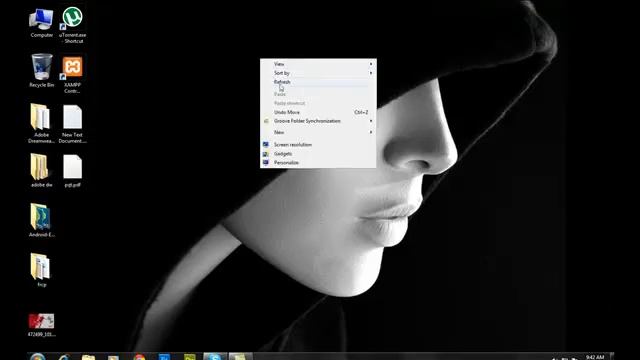Choose Undo Move in the context menu
This screenshot has width=640, height=360.
point(318,112)
